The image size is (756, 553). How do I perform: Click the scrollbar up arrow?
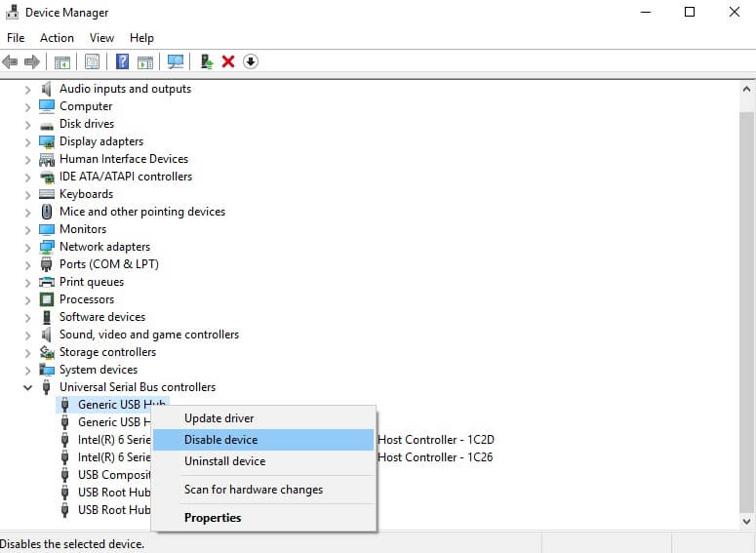[746, 89]
